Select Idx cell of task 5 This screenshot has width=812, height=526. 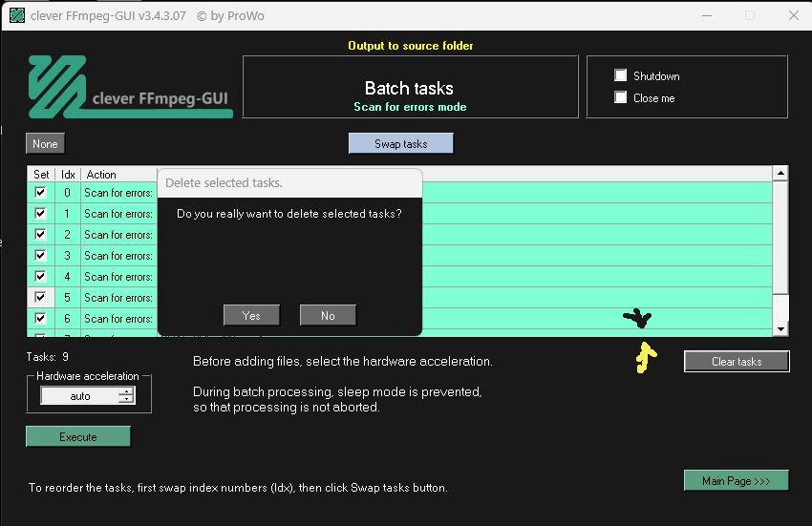click(67, 297)
